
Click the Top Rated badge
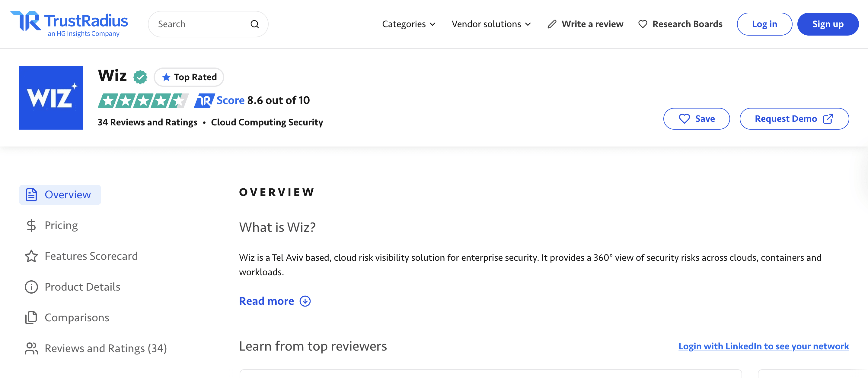click(189, 77)
